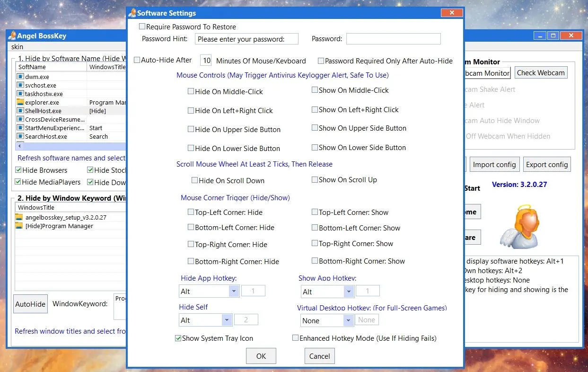Click the Password Hint input field
The width and height of the screenshot is (588, 372).
point(246,39)
